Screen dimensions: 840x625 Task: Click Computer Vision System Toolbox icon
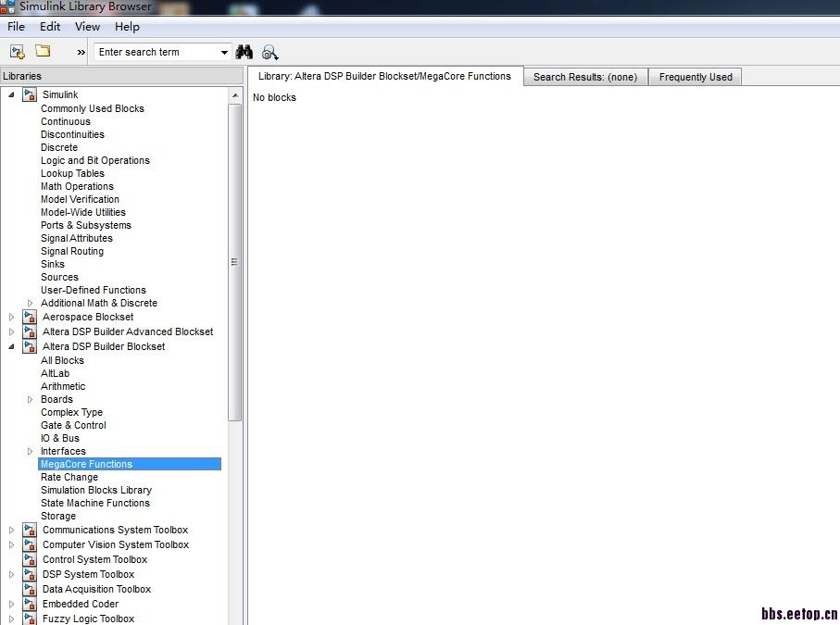tap(30, 544)
